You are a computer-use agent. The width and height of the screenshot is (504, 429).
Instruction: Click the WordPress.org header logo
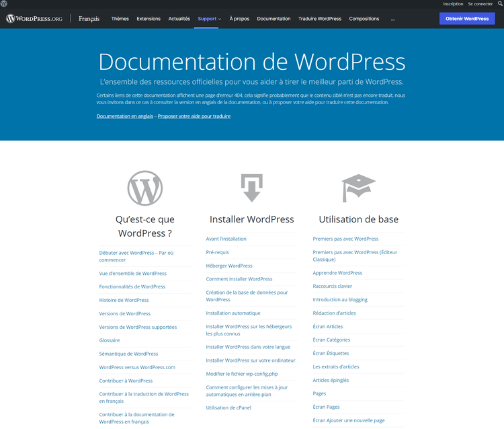34,19
